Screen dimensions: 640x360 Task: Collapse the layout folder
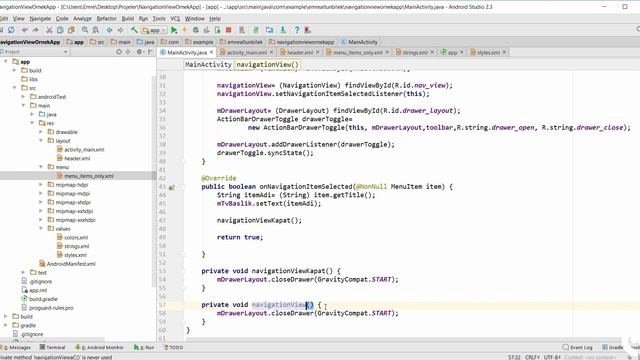click(41, 140)
